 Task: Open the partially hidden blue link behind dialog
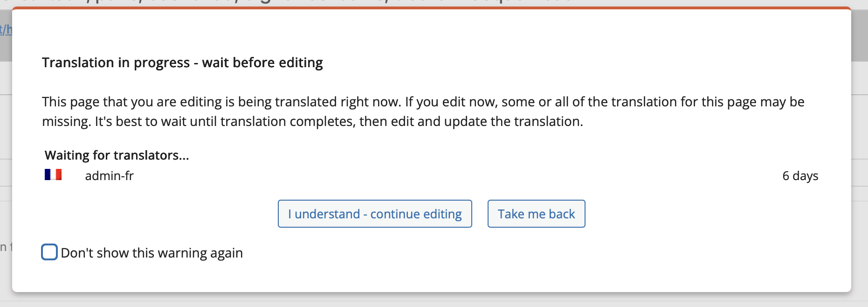pyautogui.click(x=6, y=30)
